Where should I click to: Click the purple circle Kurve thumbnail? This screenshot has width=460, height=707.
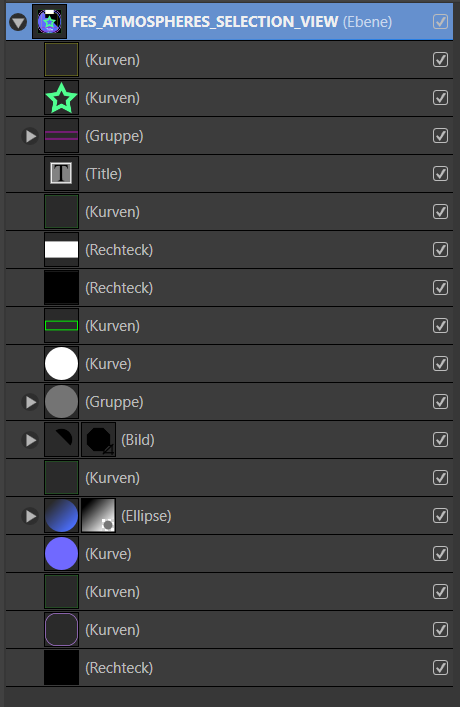(x=61, y=554)
